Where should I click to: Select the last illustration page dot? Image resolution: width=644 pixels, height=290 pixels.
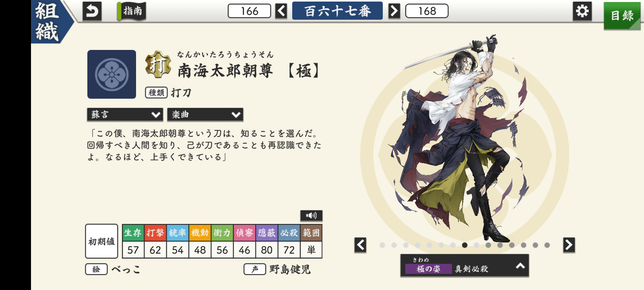[x=547, y=245]
